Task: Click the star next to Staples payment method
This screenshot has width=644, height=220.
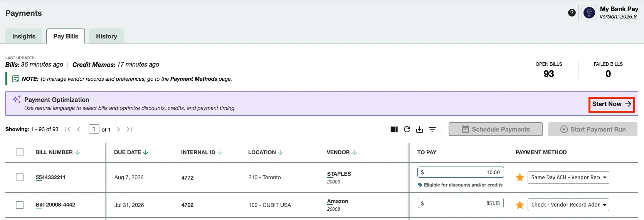Action: [520, 177]
